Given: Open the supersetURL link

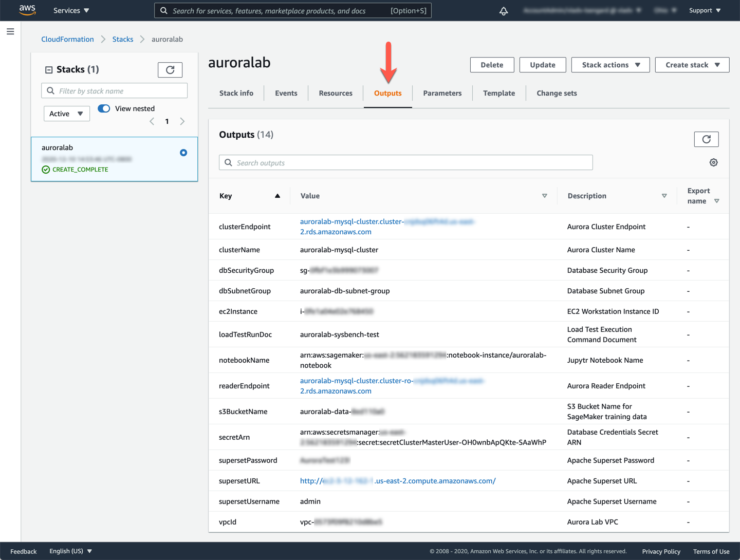Looking at the screenshot, I should click(398, 481).
